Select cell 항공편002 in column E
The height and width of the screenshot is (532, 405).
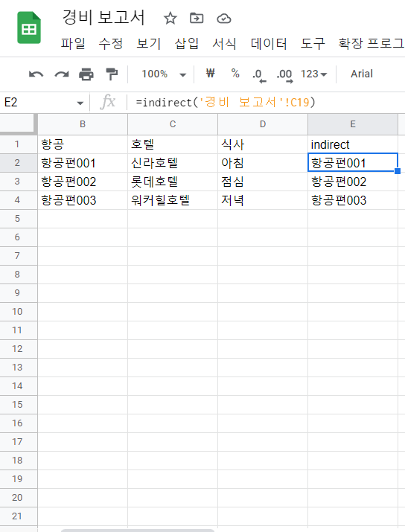click(353, 182)
